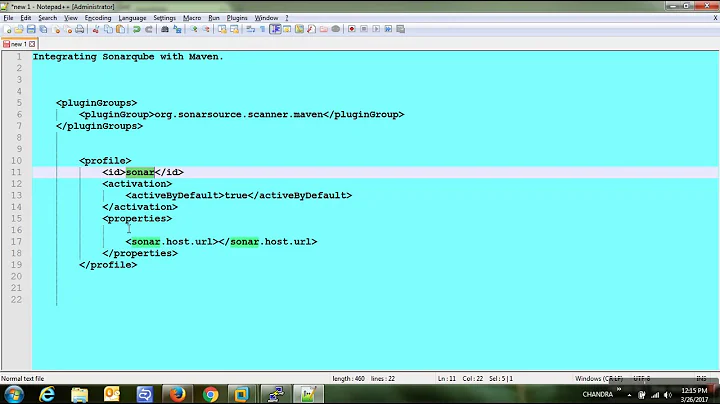Show the Document Map panel icon
The height and width of the screenshot is (404, 720).
pos(299,29)
